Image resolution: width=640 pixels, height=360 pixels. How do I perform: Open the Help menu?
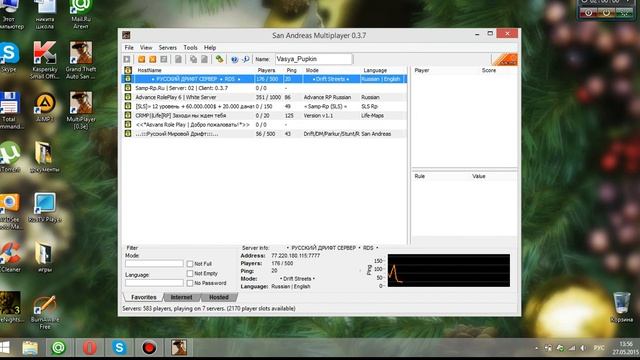tap(210, 48)
